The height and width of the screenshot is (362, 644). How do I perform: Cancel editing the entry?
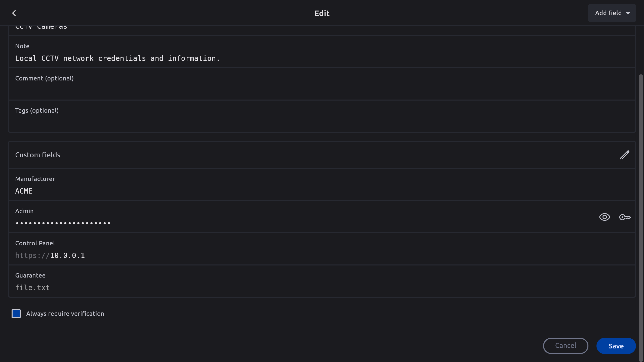(566, 346)
